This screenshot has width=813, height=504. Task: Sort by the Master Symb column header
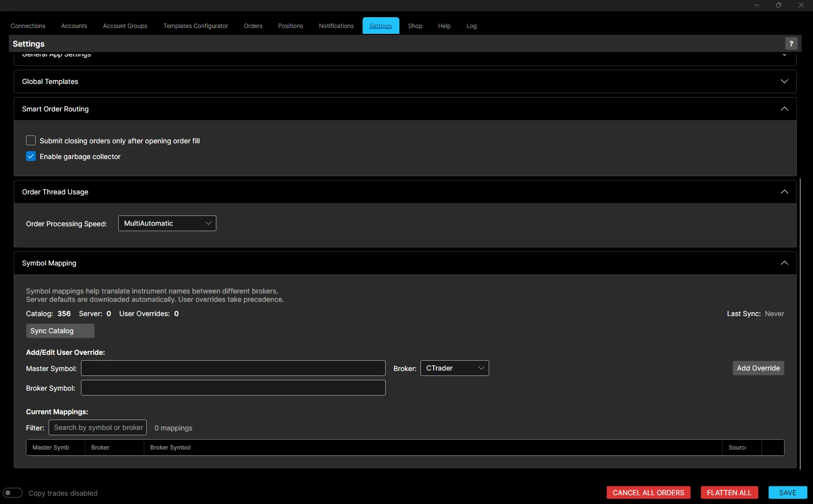55,448
